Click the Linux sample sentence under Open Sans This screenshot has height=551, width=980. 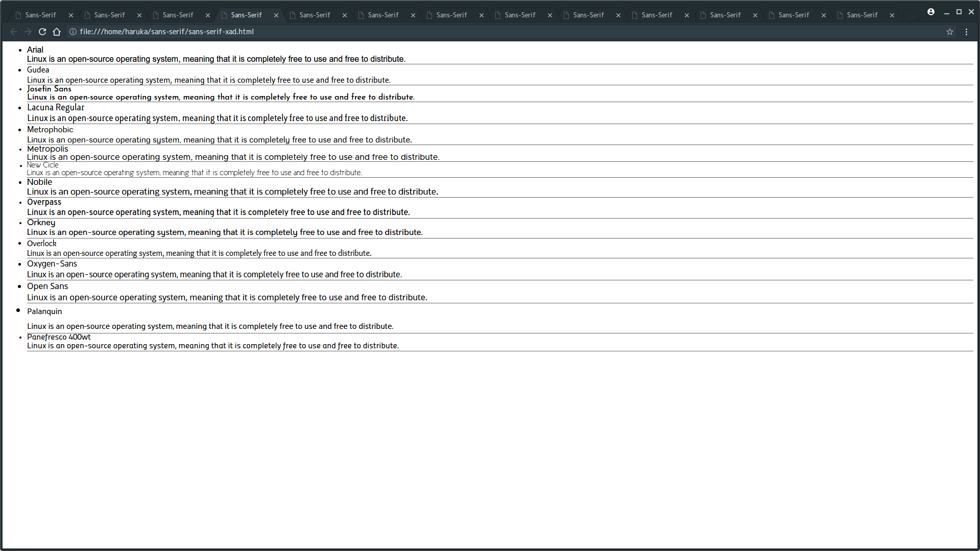[227, 298]
